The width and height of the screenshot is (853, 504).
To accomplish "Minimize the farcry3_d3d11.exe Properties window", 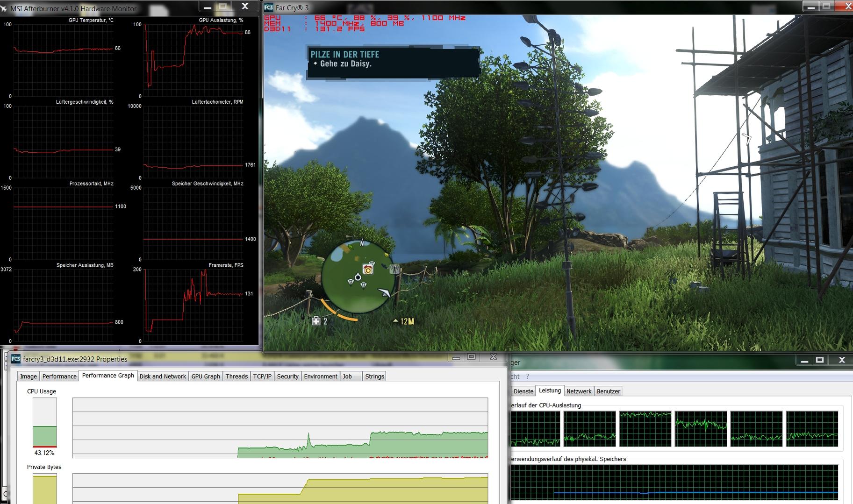I will point(456,357).
